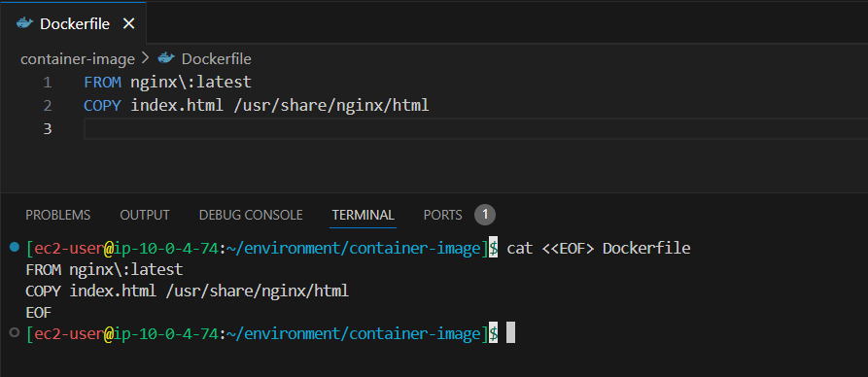This screenshot has height=377, width=868.
Task: Open the OUTPUT panel tab
Action: tap(145, 215)
